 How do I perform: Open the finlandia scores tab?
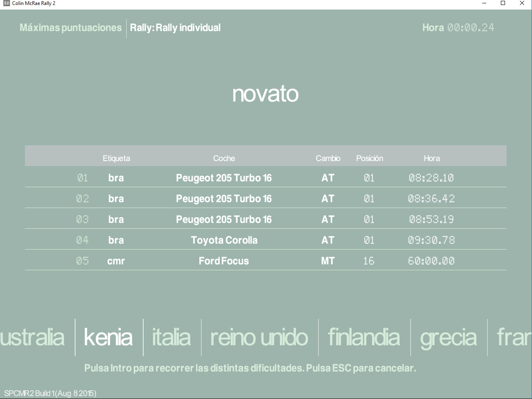pos(364,337)
